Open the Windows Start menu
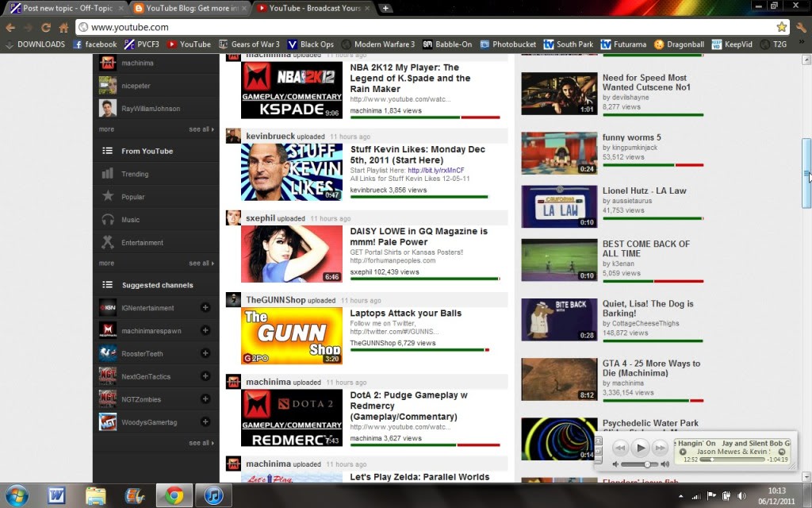 (17, 496)
